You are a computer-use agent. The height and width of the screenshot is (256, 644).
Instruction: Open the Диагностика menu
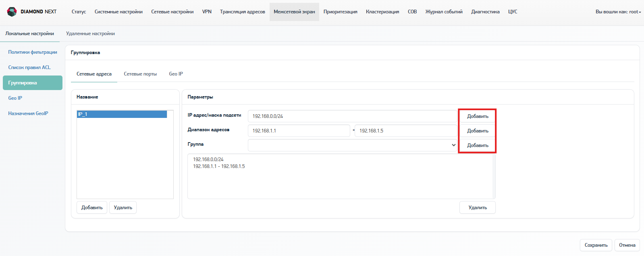click(485, 12)
